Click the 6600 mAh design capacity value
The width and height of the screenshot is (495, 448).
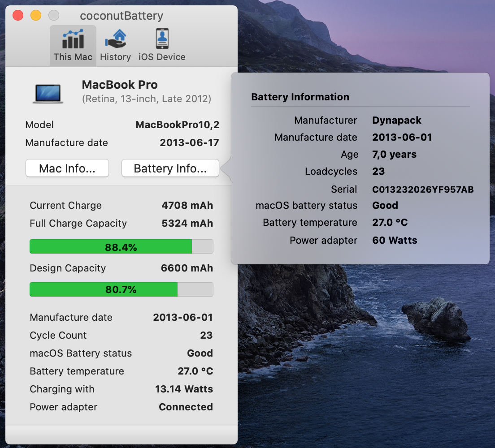pyautogui.click(x=187, y=268)
